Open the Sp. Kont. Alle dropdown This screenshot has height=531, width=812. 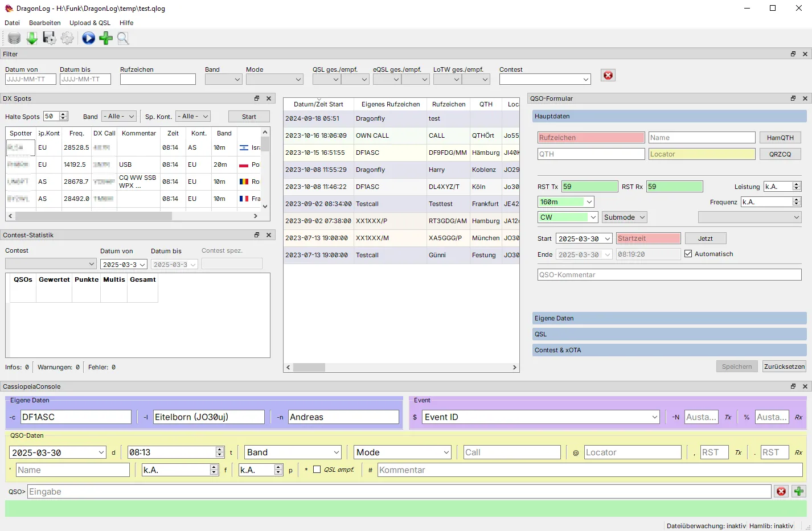[193, 116]
